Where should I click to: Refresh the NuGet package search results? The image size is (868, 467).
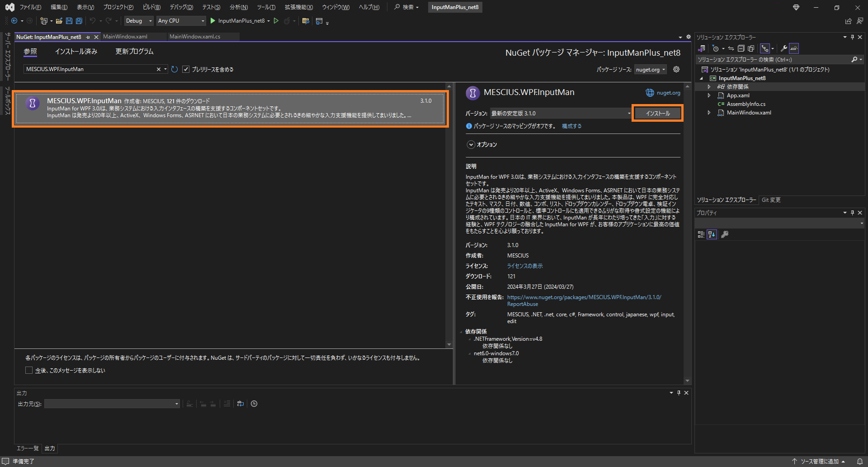(x=175, y=69)
